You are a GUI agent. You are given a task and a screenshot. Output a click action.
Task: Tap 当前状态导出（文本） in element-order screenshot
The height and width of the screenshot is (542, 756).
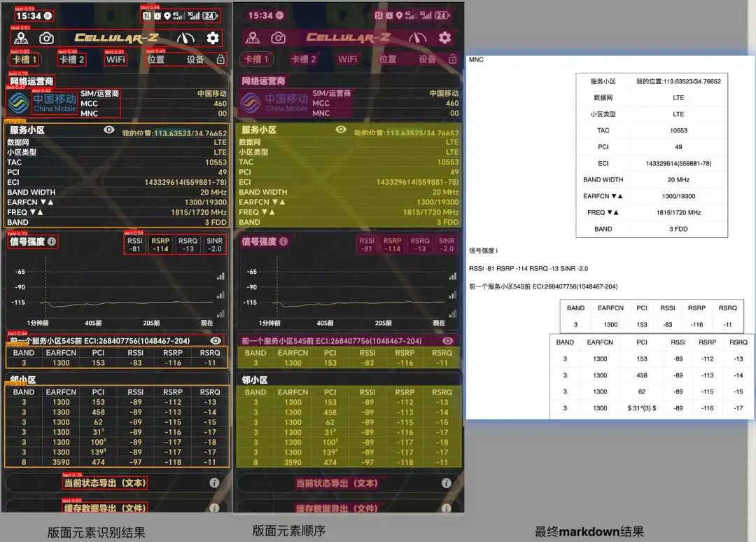point(337,482)
